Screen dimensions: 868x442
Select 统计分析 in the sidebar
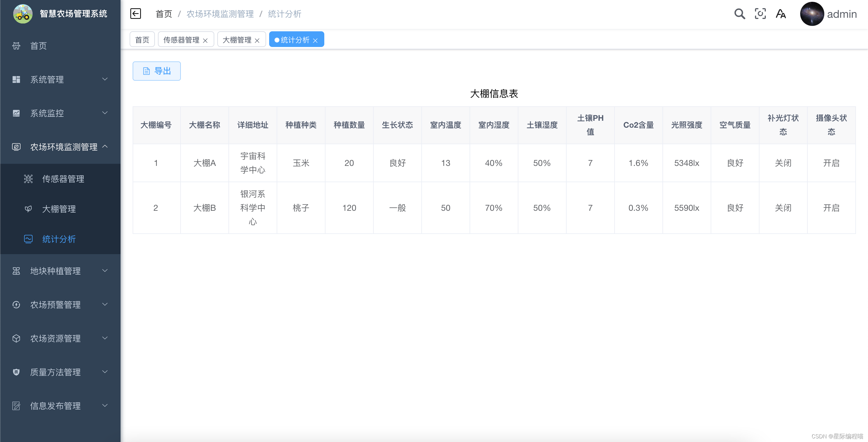(59, 239)
